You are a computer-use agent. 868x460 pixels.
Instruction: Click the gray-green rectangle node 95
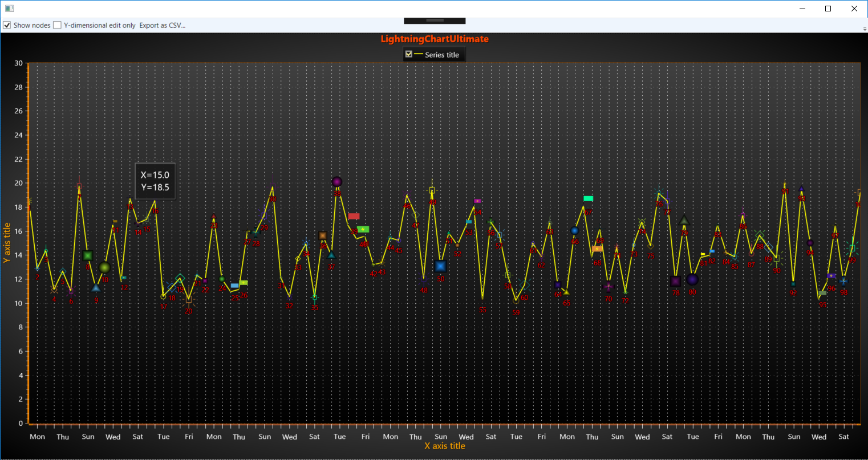click(x=822, y=293)
